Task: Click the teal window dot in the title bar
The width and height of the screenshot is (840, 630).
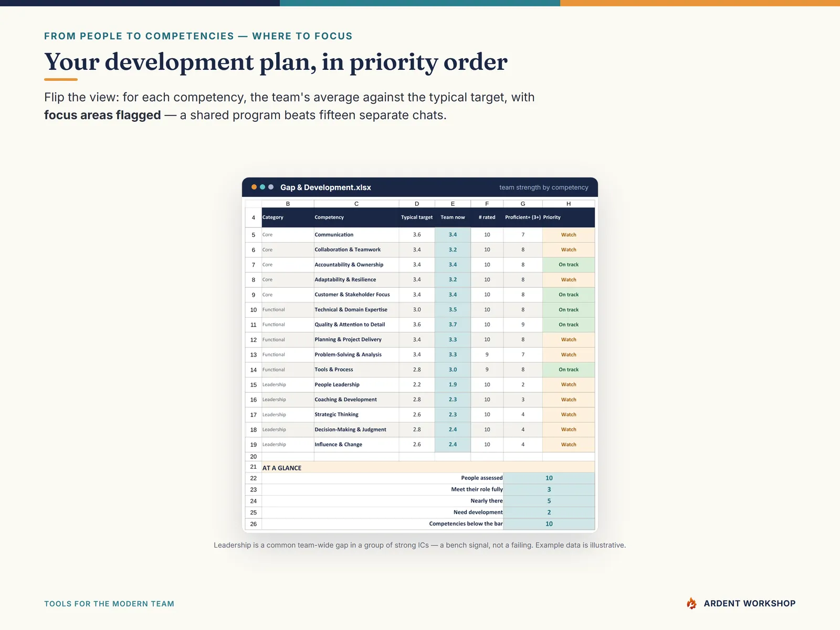Action: pyautogui.click(x=262, y=187)
